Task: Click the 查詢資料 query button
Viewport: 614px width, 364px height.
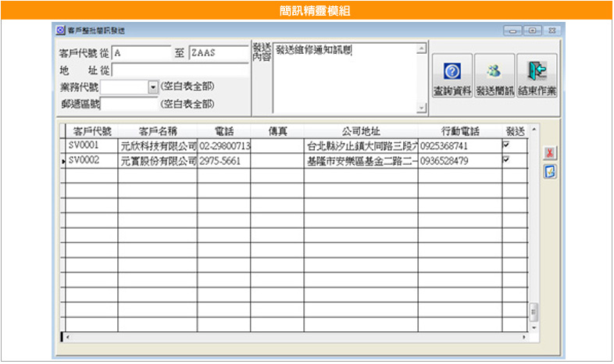Action: coord(452,77)
